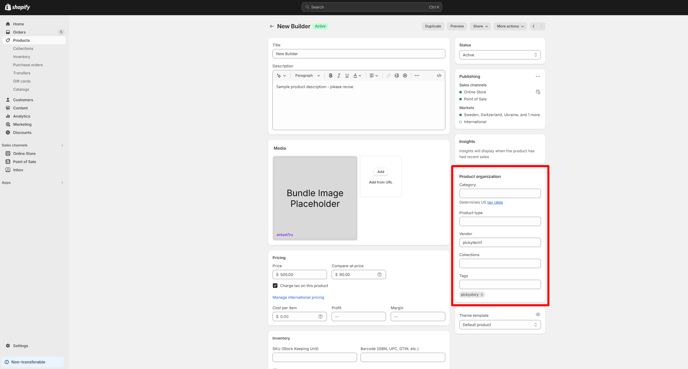Click the Content icon in sidebar
The height and width of the screenshot is (369, 688).
coord(7,108)
